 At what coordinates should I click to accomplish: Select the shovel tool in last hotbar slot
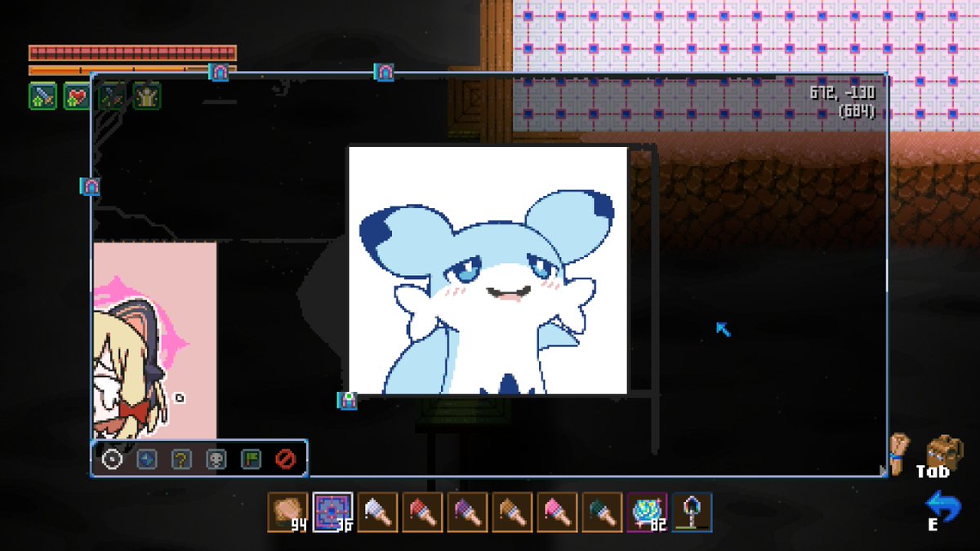pos(692,513)
